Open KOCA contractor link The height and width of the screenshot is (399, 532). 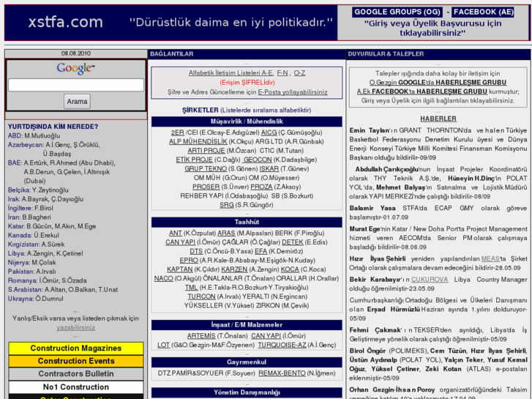290,269
